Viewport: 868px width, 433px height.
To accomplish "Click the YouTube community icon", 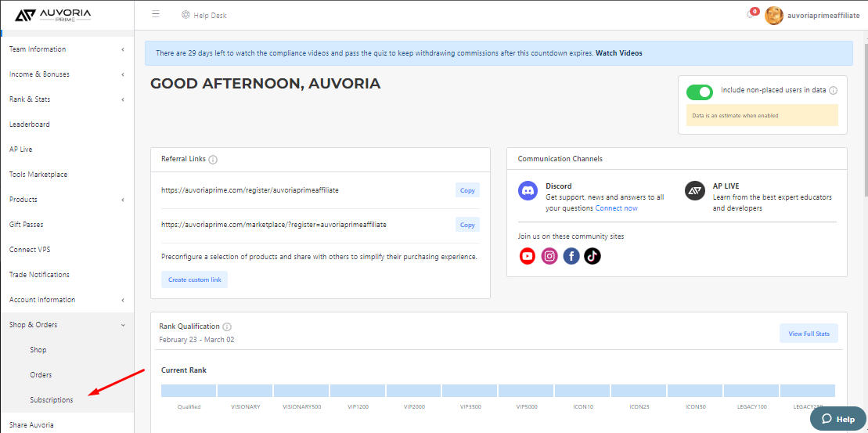I will 528,256.
